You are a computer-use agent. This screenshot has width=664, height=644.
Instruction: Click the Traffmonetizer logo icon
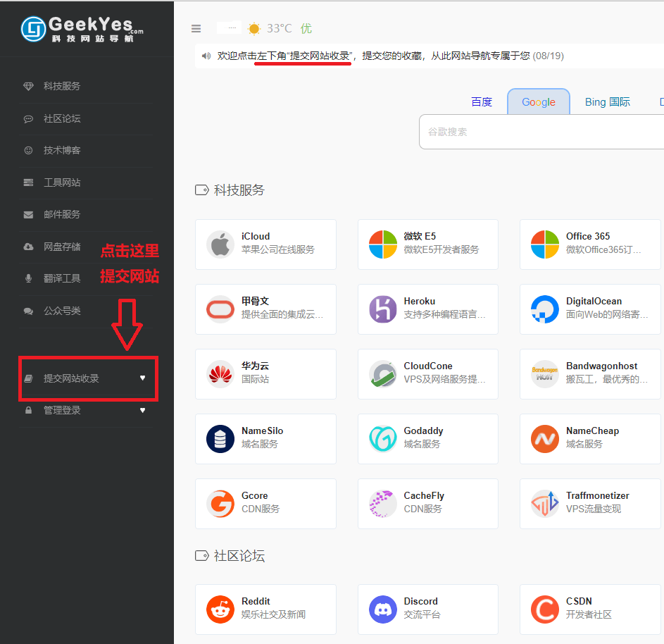pos(545,504)
